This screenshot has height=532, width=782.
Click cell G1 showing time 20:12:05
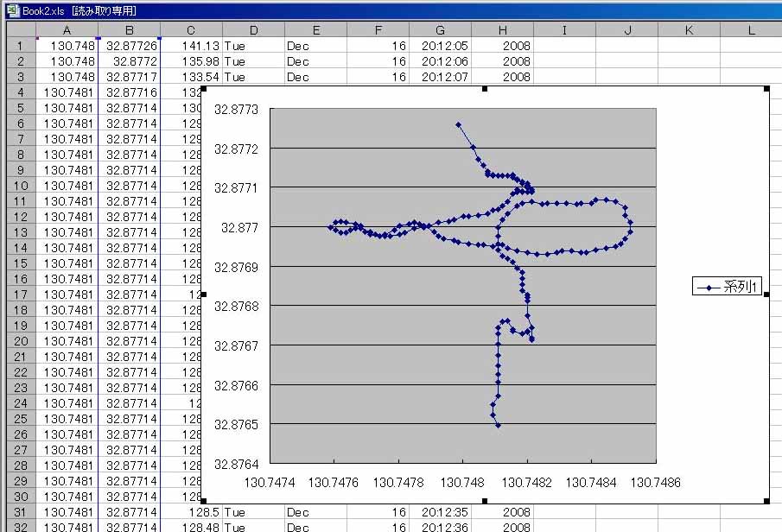coord(440,46)
